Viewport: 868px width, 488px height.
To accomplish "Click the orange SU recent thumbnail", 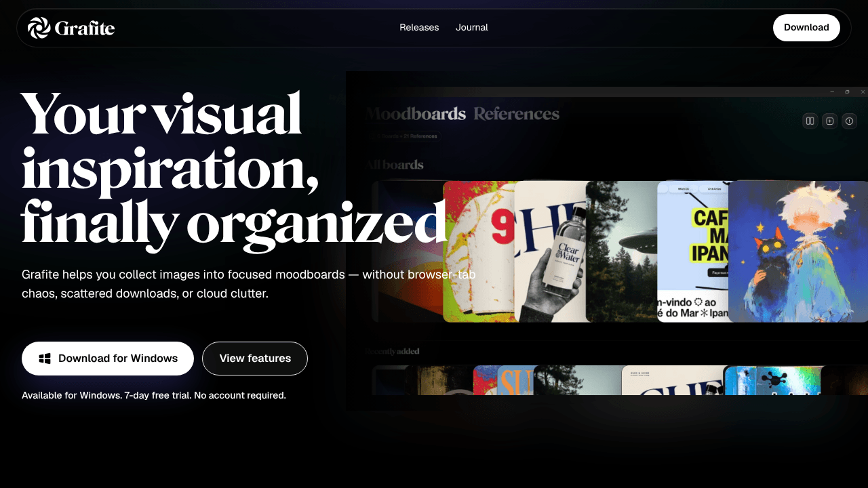I will tap(515, 380).
